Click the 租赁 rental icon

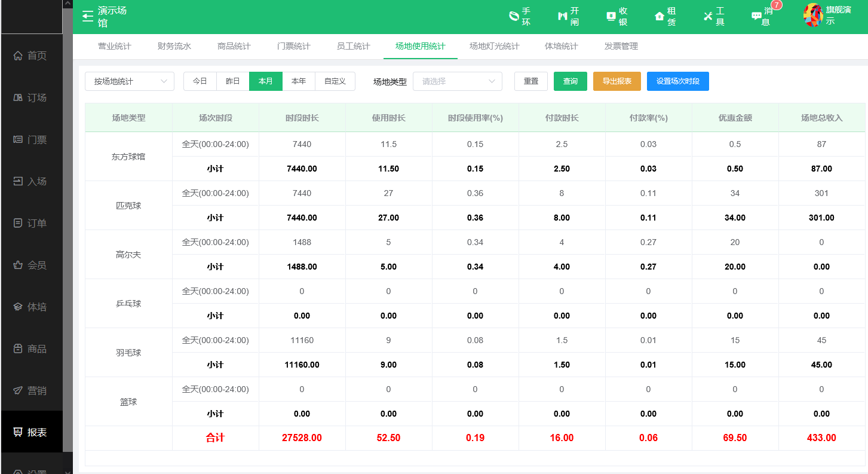coord(660,16)
